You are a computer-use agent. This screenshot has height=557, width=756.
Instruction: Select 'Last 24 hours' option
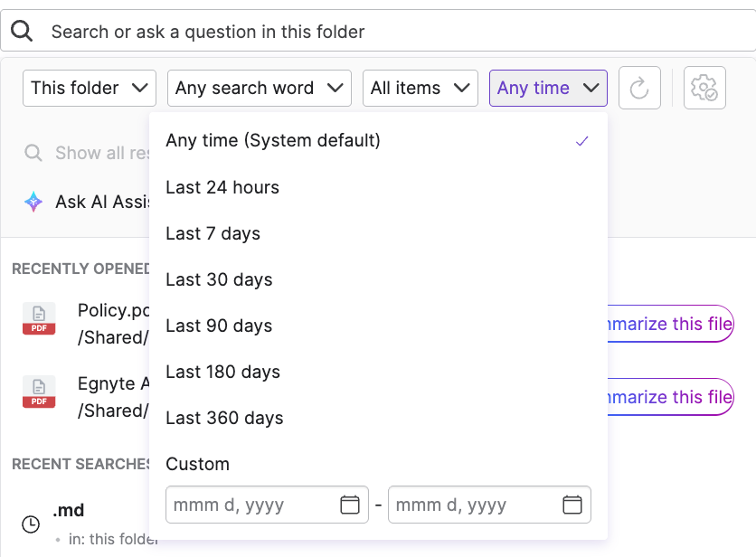pyautogui.click(x=379, y=187)
